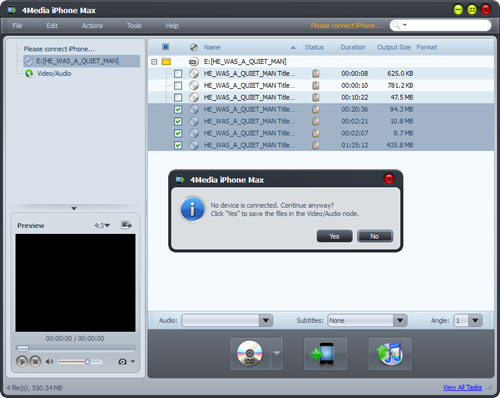
Task: Click the blue info icon in dialog
Action: 192,209
